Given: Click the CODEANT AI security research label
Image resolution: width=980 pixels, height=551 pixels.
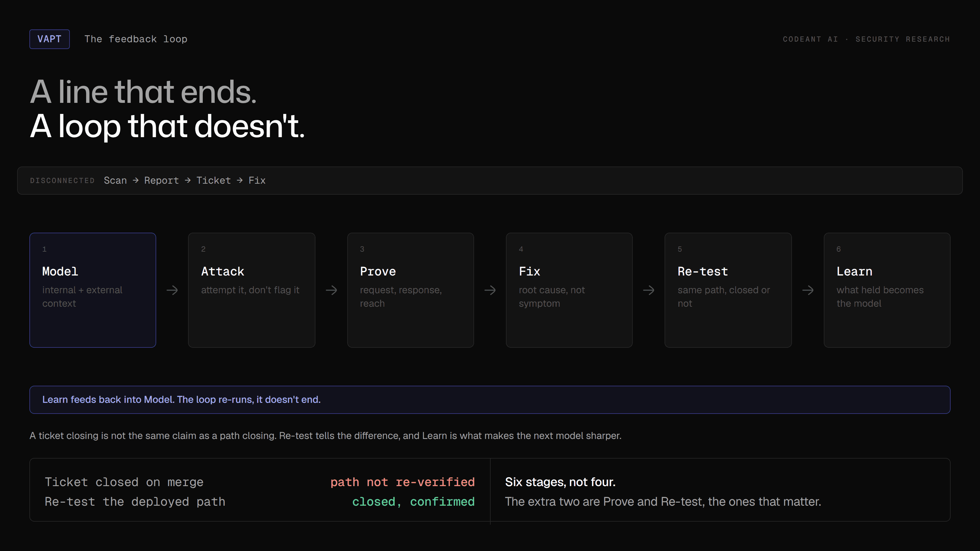Looking at the screenshot, I should click(866, 39).
